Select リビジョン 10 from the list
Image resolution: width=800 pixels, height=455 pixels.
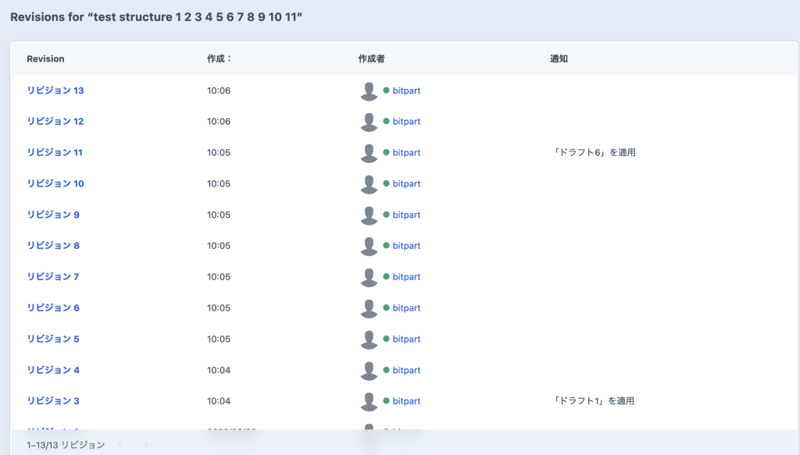tap(55, 184)
